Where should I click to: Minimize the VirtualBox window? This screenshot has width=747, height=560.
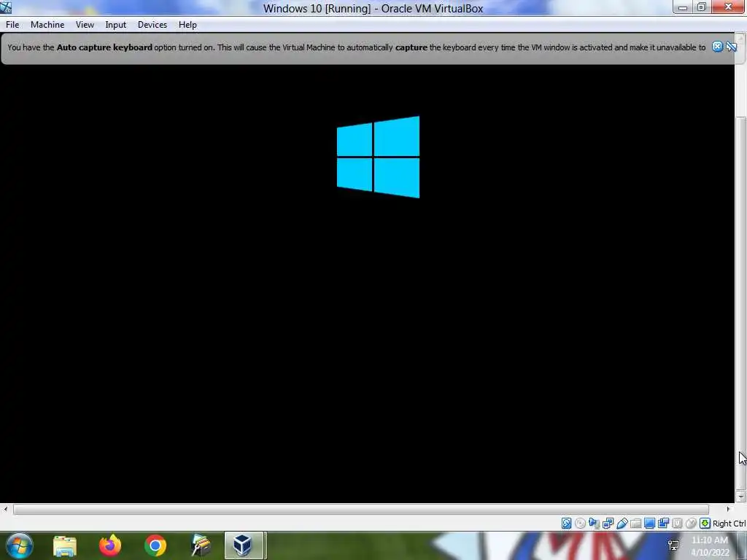click(x=683, y=7)
